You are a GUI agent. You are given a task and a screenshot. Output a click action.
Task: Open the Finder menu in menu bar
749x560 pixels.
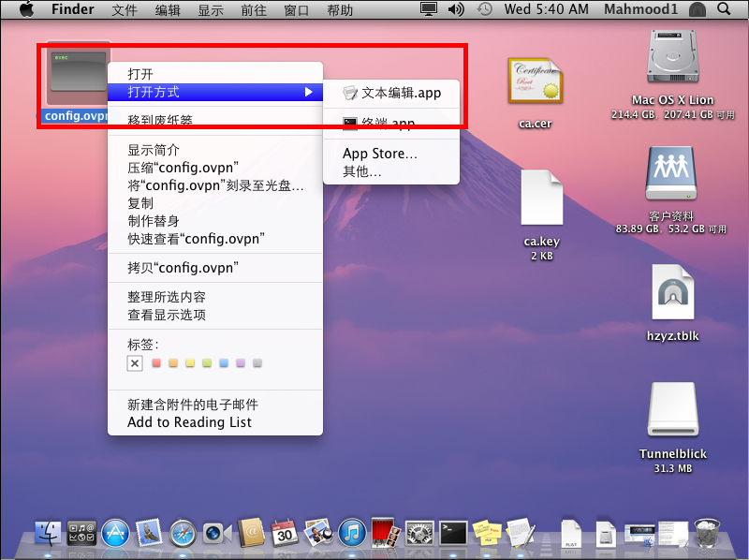coord(73,9)
